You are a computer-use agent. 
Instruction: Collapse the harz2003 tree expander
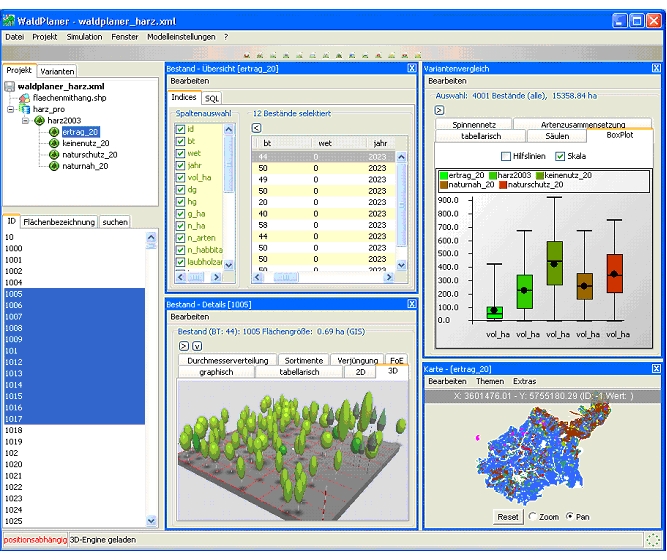tap(24, 121)
